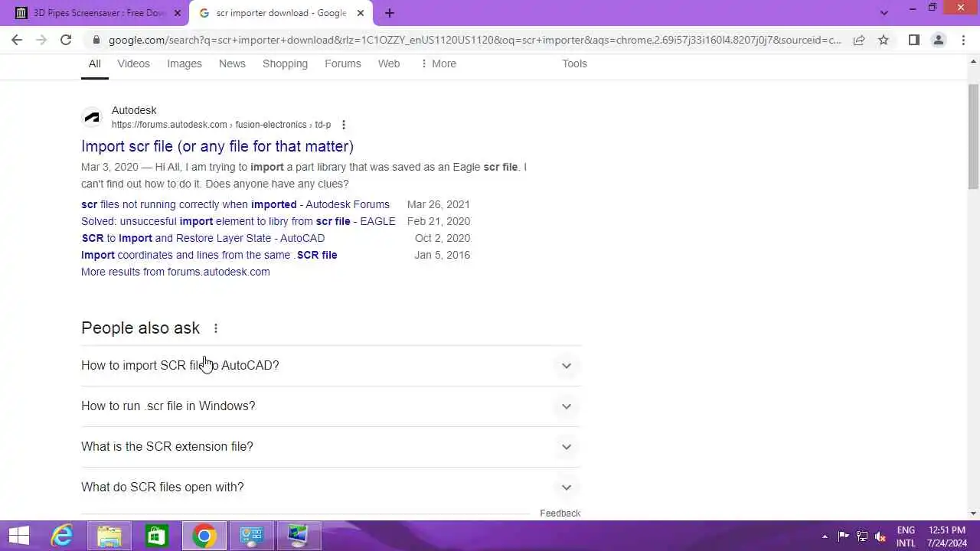
Task: Click the network tray icon
Action: tap(862, 536)
